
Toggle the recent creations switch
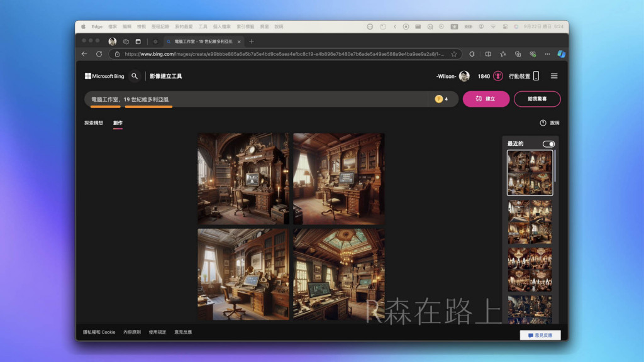pyautogui.click(x=548, y=144)
